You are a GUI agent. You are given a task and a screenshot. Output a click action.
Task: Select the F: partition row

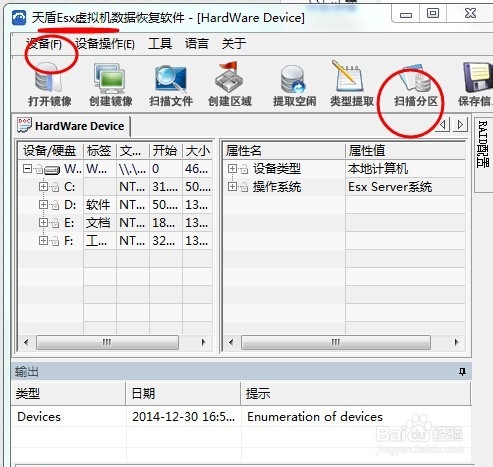click(115, 241)
